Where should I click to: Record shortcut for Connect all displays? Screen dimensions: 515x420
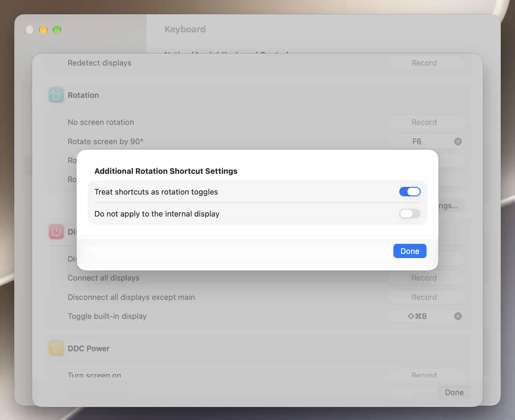[426, 278]
